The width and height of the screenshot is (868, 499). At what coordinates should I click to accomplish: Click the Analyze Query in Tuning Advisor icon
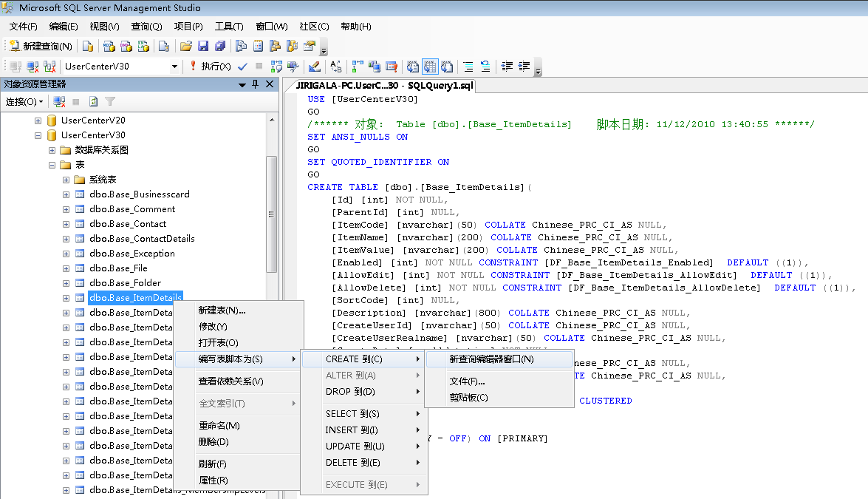(293, 67)
